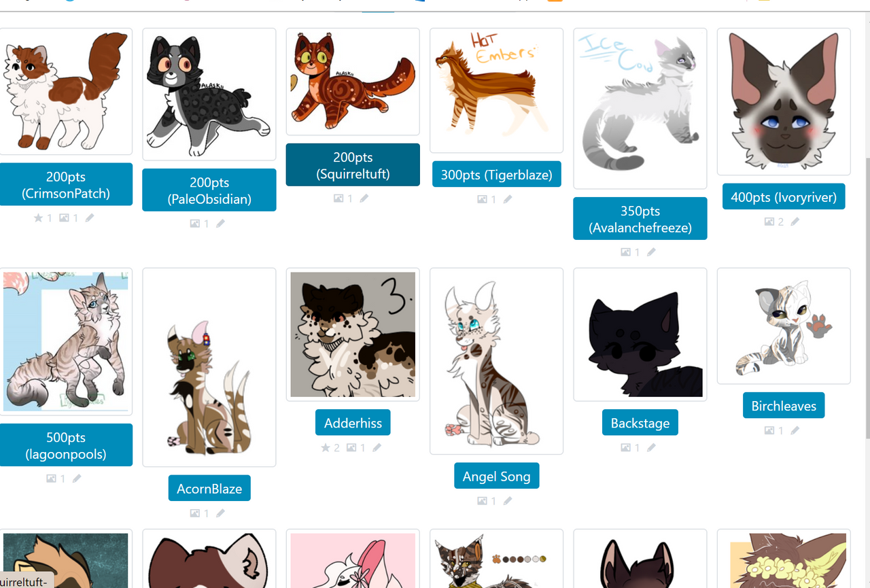Open the AcornBlaze character button

click(x=209, y=488)
